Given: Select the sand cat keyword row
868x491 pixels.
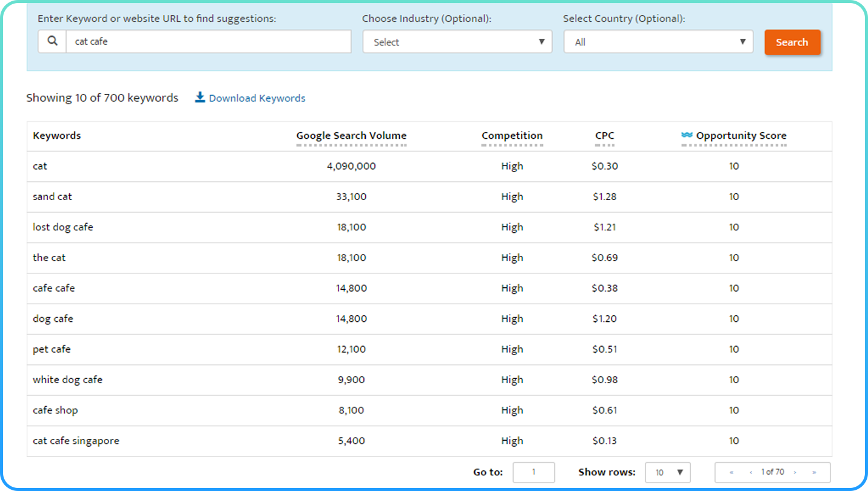Looking at the screenshot, I should [x=52, y=196].
